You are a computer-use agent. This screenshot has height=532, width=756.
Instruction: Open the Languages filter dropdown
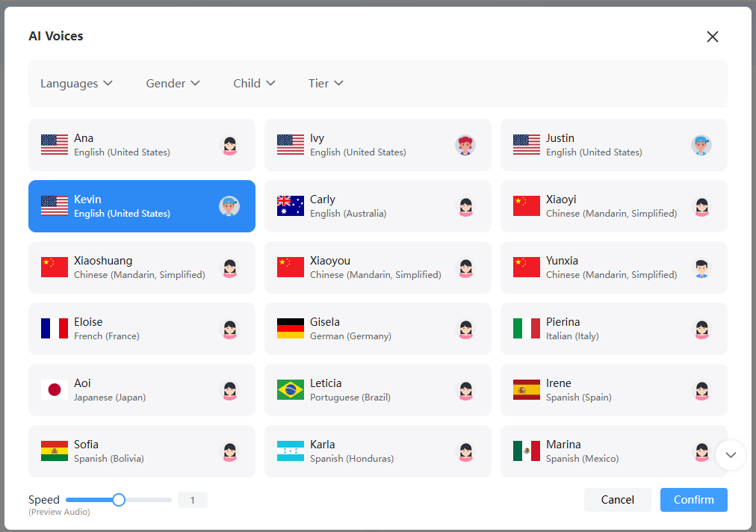tap(76, 84)
